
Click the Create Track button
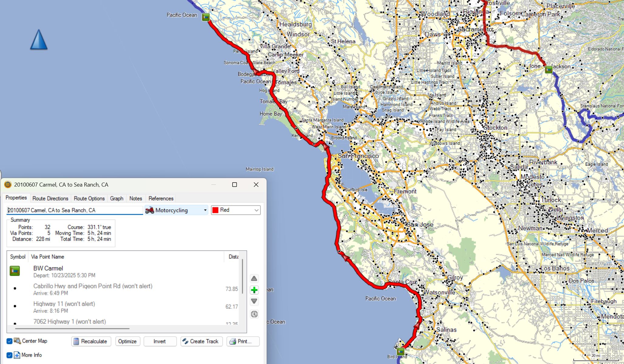click(201, 341)
